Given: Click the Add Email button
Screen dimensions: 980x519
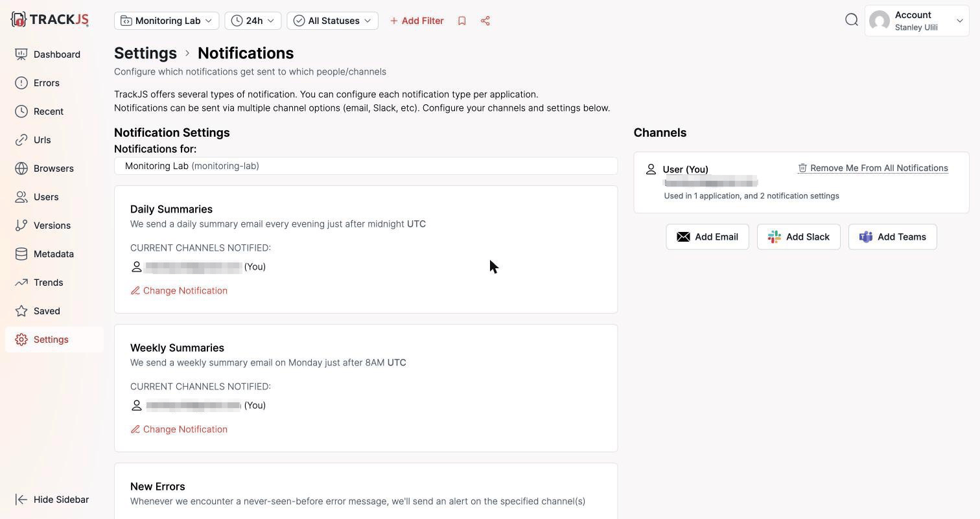Looking at the screenshot, I should pos(707,237).
